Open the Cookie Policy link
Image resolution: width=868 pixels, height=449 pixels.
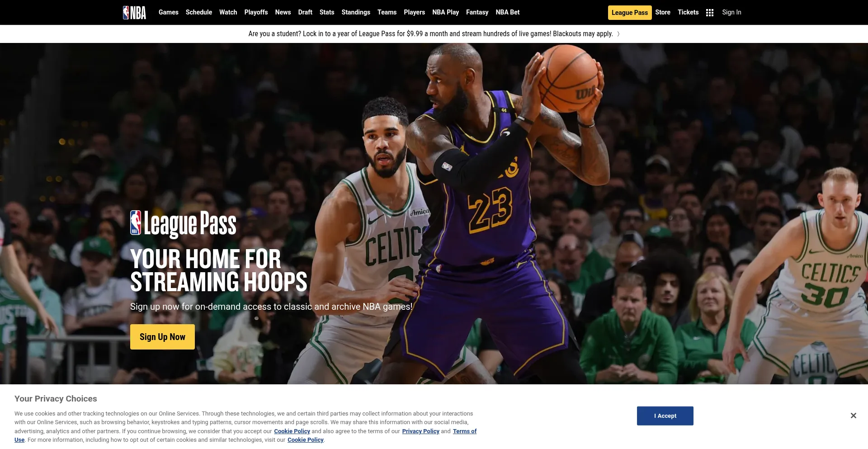pyautogui.click(x=292, y=431)
